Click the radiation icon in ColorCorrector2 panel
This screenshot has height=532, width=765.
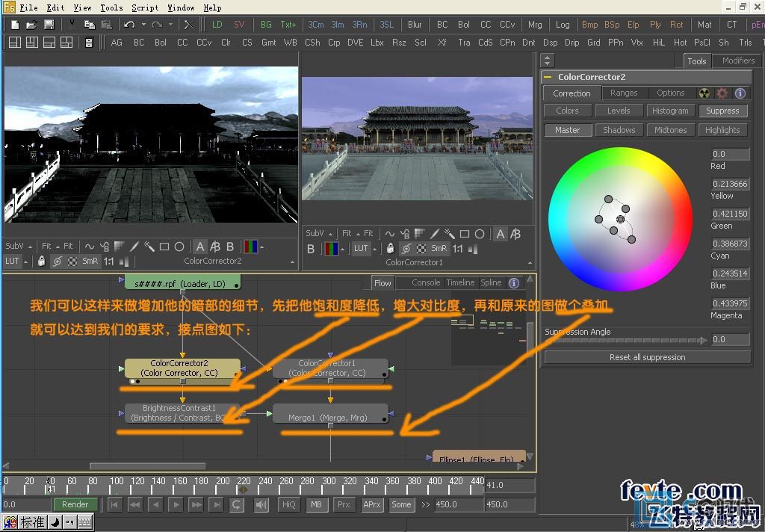704,93
